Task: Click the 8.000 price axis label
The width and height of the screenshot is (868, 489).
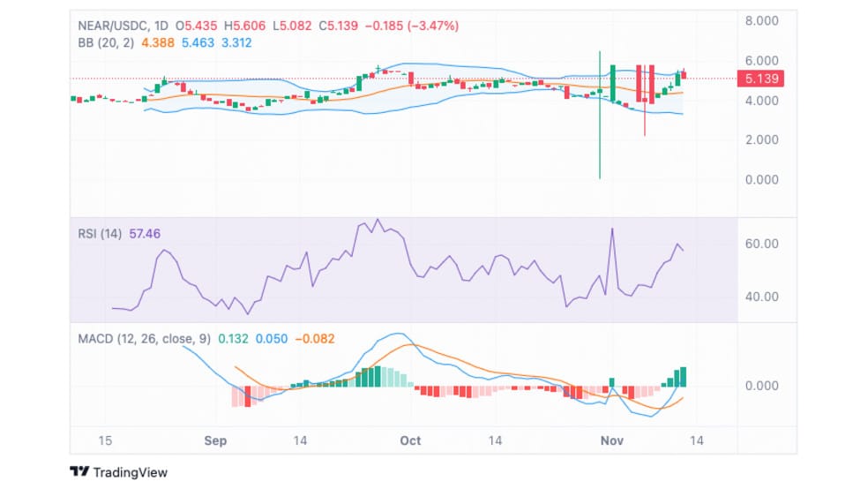Action: pyautogui.click(x=762, y=21)
